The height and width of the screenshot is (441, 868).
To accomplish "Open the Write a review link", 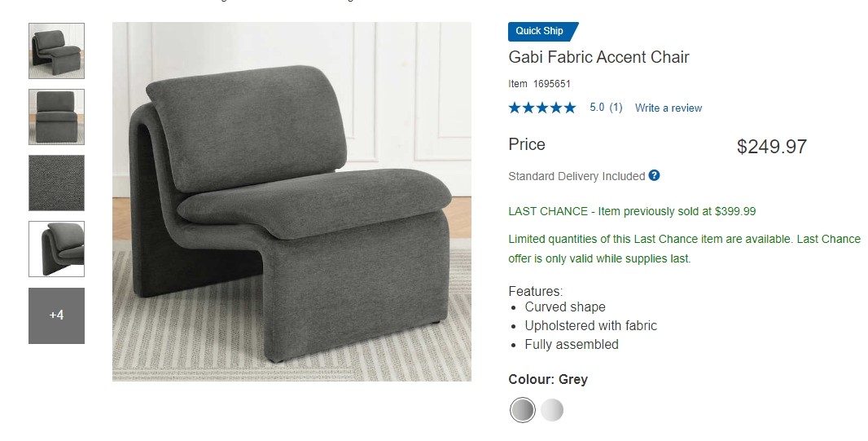I will [669, 108].
